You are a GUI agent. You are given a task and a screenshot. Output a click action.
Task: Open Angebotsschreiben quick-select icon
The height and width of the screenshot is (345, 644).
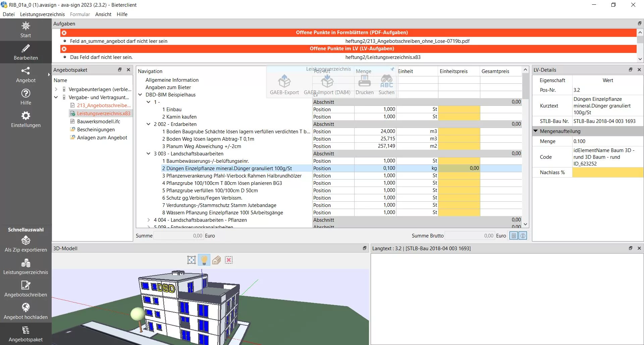coord(26,289)
